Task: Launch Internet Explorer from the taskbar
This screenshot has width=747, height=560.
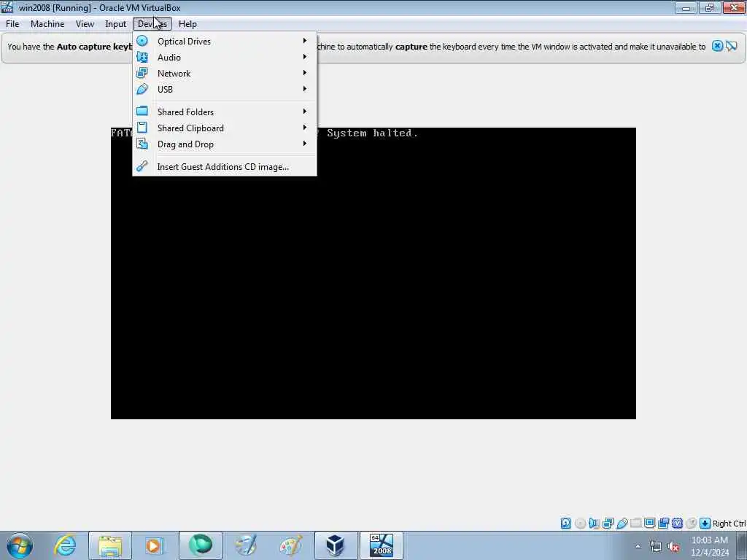Action: tap(65, 545)
